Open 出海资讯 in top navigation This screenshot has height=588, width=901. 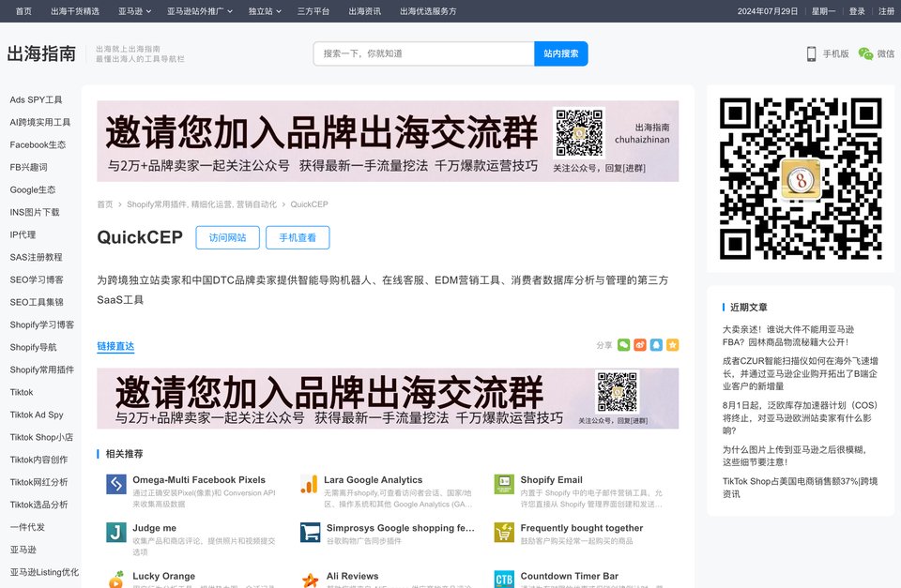coord(364,11)
